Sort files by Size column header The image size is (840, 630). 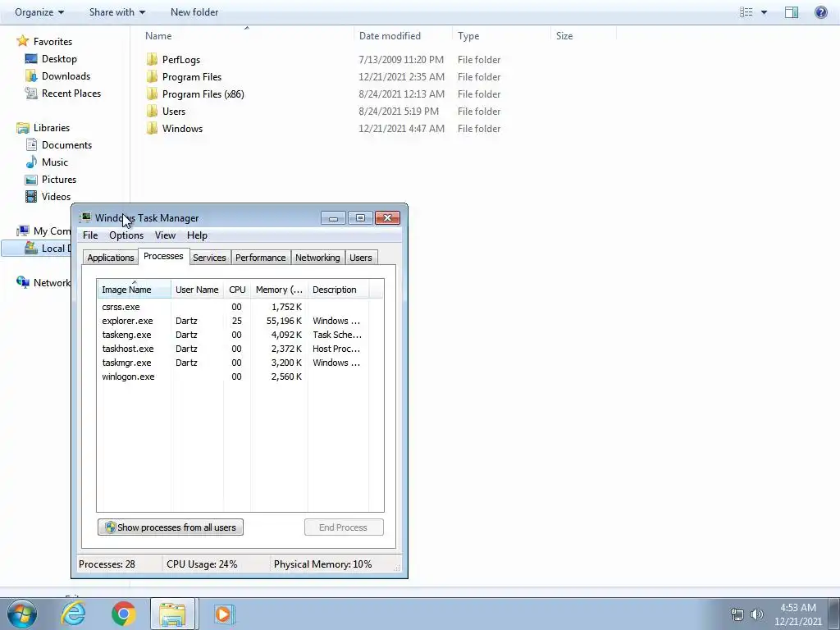point(583,36)
